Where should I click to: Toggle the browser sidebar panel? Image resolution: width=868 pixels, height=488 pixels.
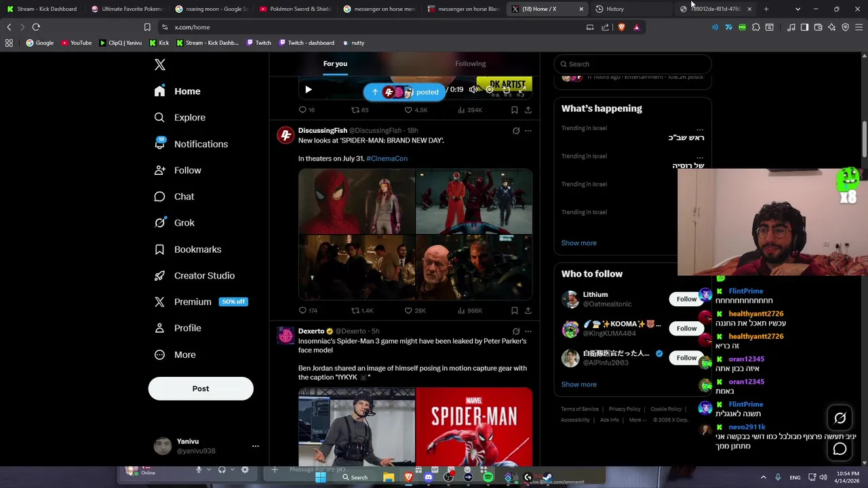(x=804, y=27)
